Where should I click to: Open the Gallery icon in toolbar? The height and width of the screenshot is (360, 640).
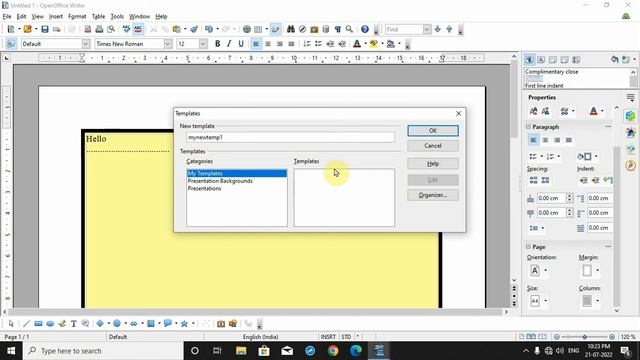click(314, 29)
